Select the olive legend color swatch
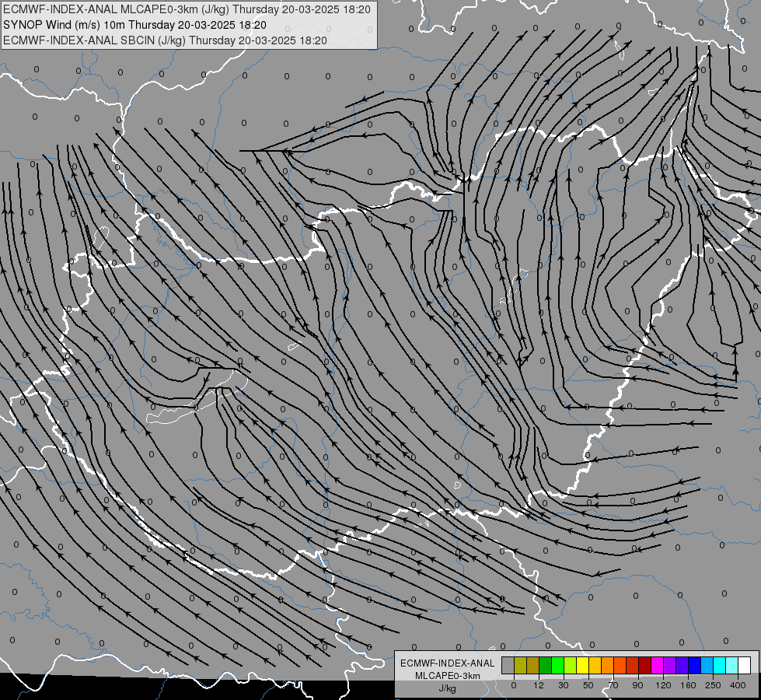761x700 pixels. 520,666
